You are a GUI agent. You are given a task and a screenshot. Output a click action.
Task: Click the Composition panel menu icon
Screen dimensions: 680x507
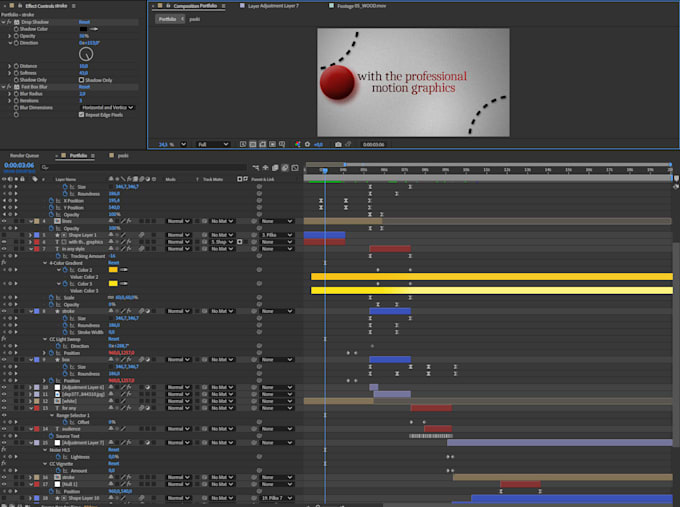223,6
